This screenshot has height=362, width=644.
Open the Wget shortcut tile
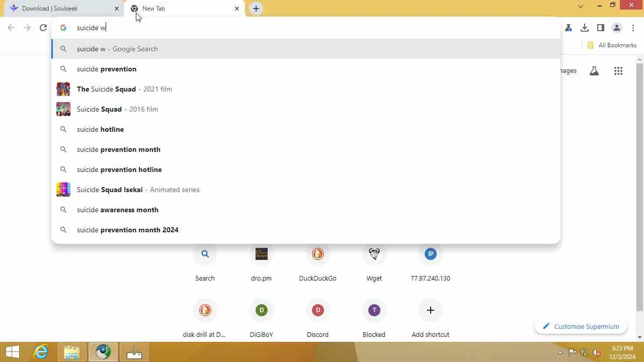tap(374, 263)
